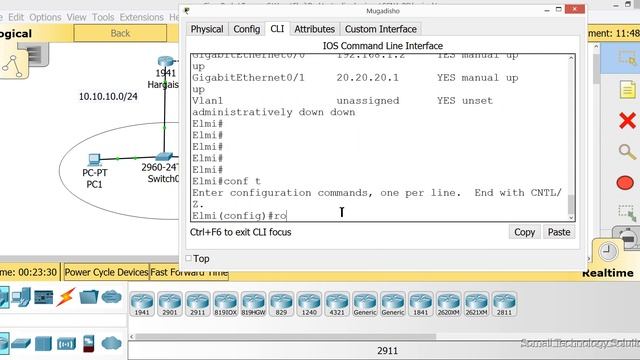The image size is (640, 360).
Task: Choose the 2621XM router model
Action: tap(476, 304)
